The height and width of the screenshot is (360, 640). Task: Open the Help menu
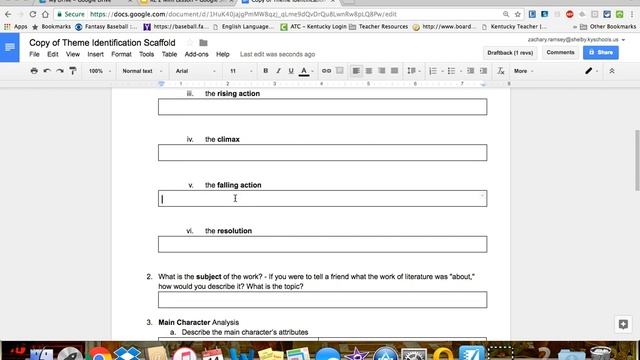[x=222, y=54]
